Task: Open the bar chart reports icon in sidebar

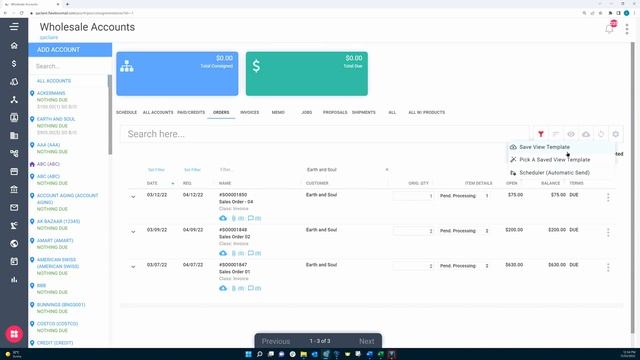Action: pos(14,280)
